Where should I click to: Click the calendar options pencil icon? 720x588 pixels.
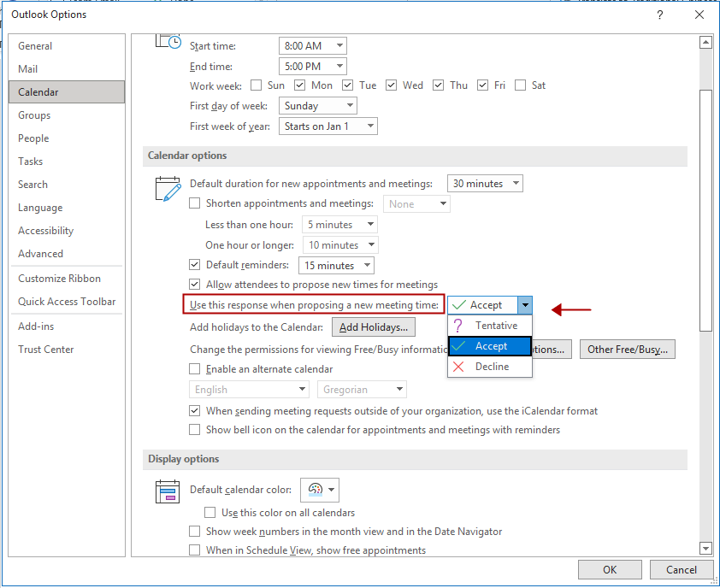coord(168,188)
